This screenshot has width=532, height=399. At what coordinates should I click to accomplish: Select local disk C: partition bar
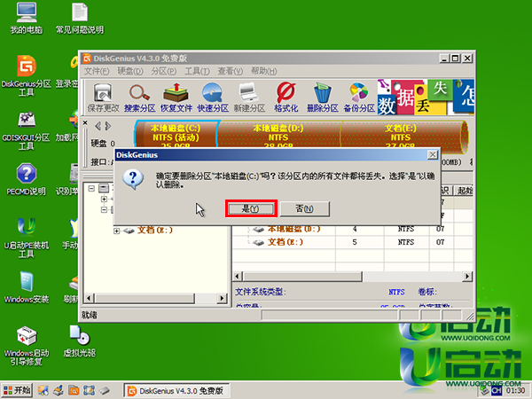pyautogui.click(x=176, y=134)
